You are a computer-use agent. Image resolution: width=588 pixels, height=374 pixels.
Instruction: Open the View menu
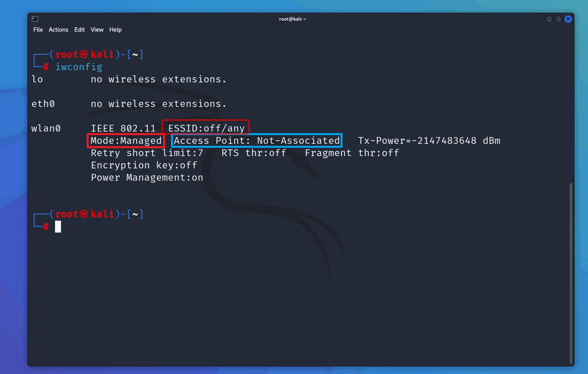click(x=97, y=29)
